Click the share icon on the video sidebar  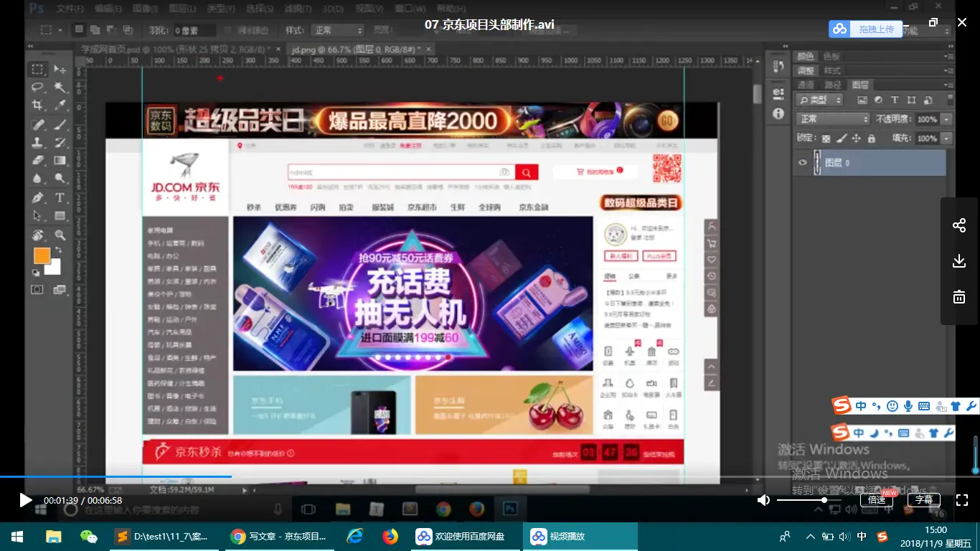click(959, 226)
